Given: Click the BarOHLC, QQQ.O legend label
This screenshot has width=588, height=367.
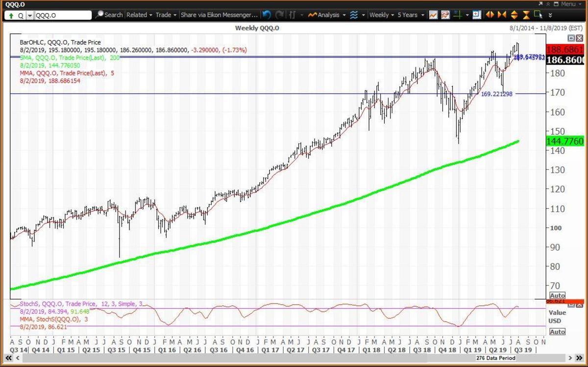Looking at the screenshot, I should [x=60, y=43].
